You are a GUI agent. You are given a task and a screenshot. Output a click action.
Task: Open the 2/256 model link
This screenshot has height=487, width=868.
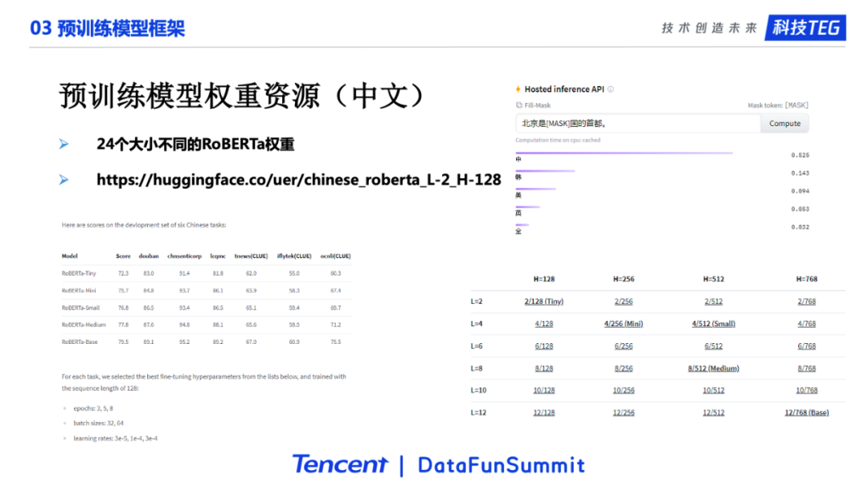pyautogui.click(x=624, y=301)
